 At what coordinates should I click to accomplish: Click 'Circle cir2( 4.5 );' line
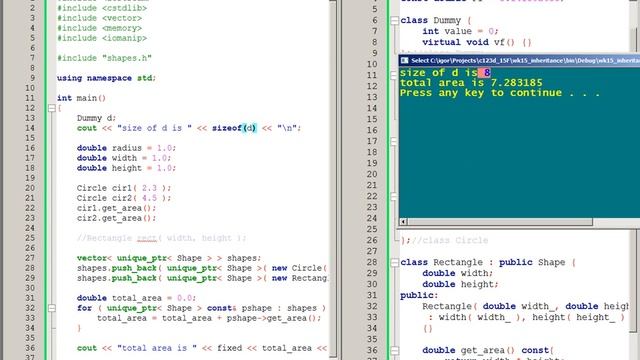pyautogui.click(x=124, y=198)
